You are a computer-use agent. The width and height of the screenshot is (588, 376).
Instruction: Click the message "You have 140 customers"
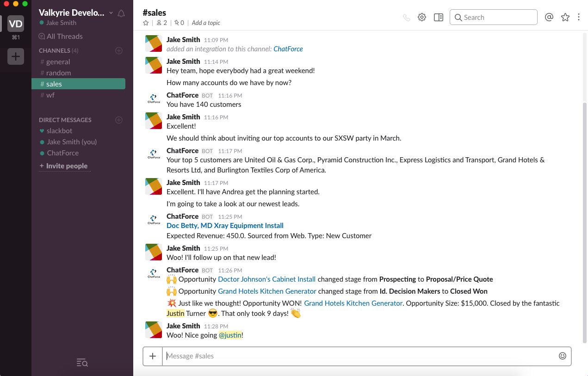[x=204, y=105]
